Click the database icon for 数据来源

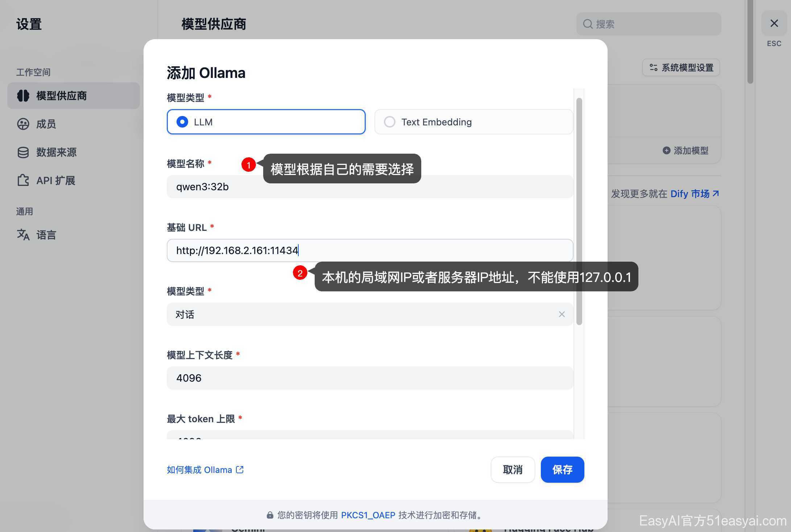coord(23,152)
